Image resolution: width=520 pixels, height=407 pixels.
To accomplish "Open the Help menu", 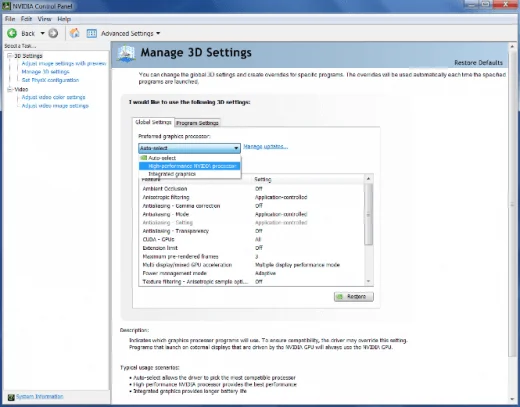I will pyautogui.click(x=64, y=19).
